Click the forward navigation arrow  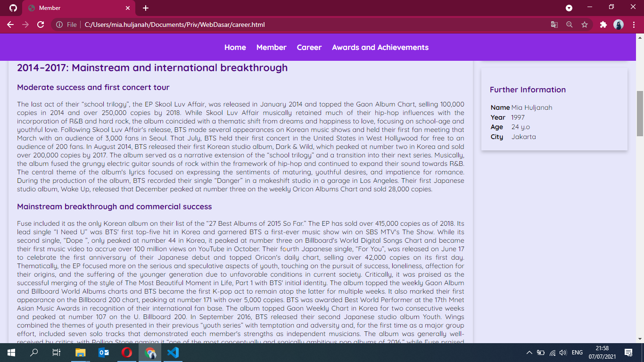tap(26, 25)
